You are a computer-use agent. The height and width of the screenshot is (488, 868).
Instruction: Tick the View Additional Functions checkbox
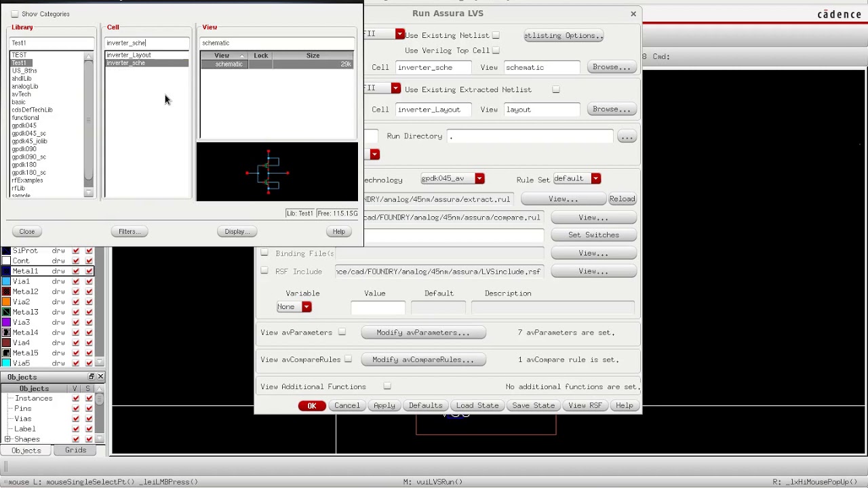[387, 386]
